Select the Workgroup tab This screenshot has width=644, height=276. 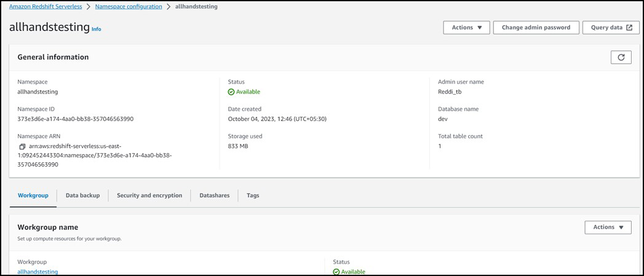point(33,195)
